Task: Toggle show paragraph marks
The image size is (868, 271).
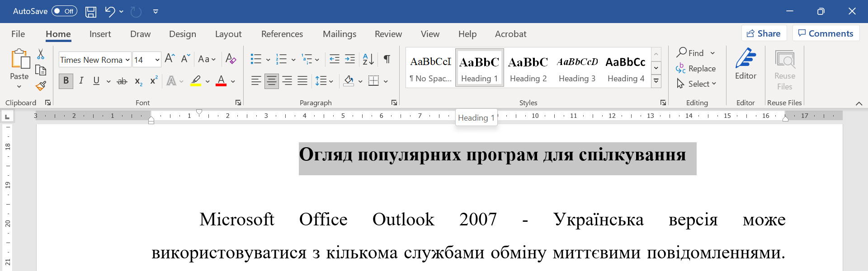Action: (387, 59)
